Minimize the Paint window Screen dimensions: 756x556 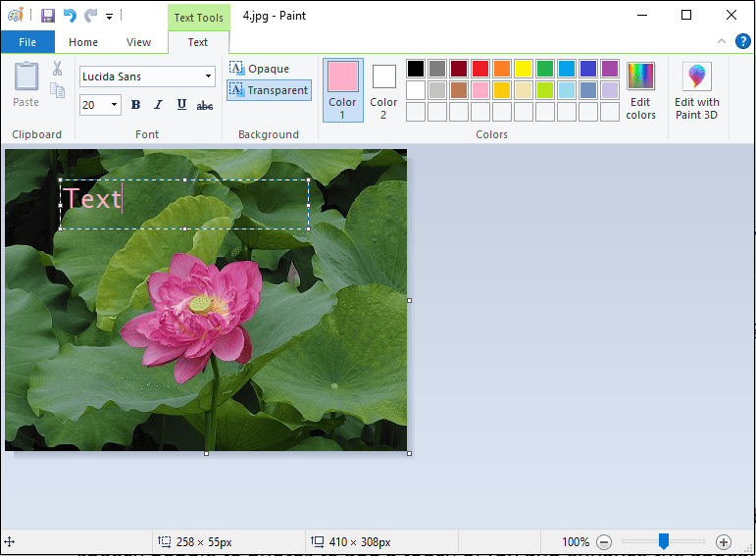(x=641, y=16)
